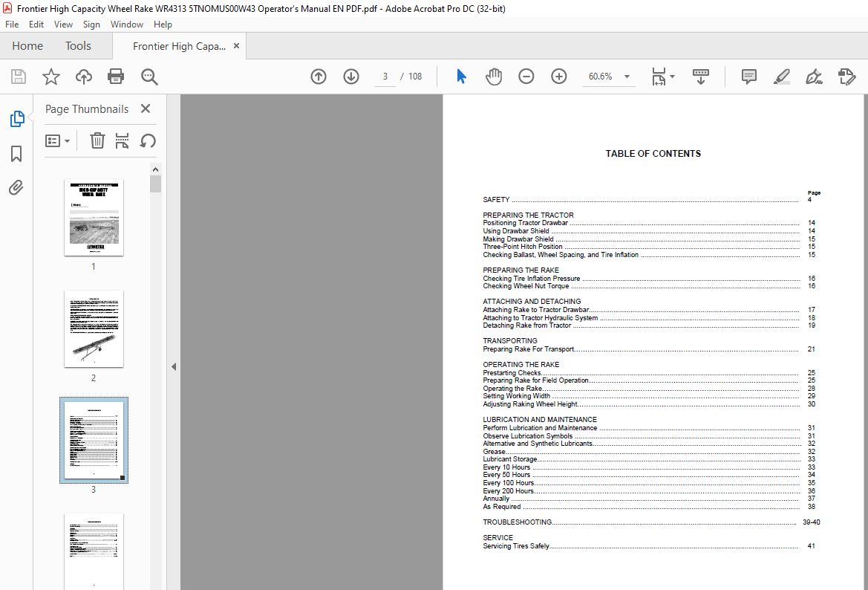Open the Attachments paperclip panel
The height and width of the screenshot is (590, 868).
(16, 188)
